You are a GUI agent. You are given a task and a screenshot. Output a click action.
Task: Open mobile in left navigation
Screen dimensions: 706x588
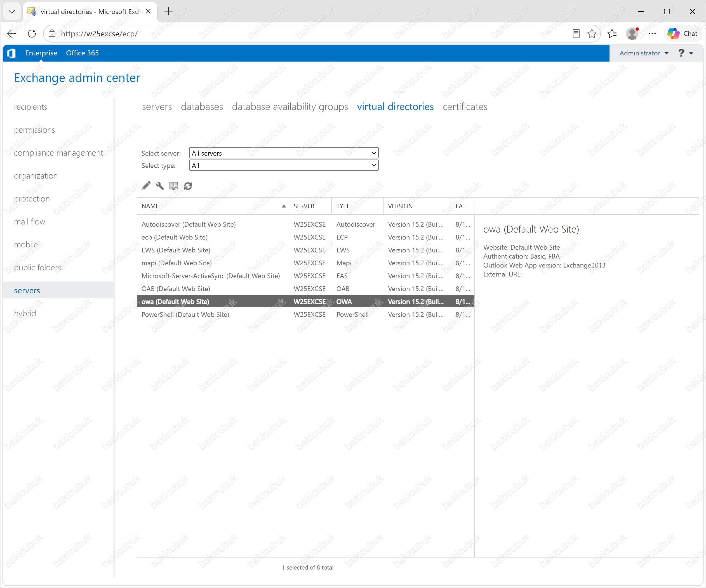click(x=26, y=245)
